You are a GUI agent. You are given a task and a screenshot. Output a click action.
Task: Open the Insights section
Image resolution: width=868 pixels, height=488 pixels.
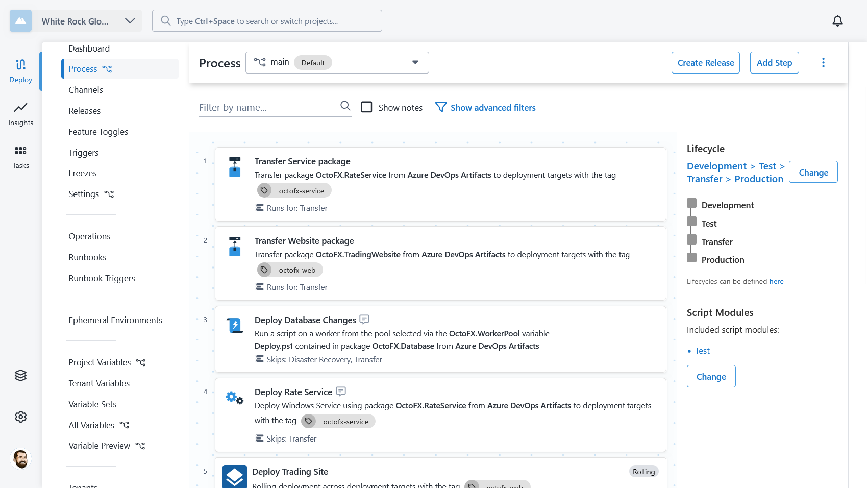click(x=20, y=114)
